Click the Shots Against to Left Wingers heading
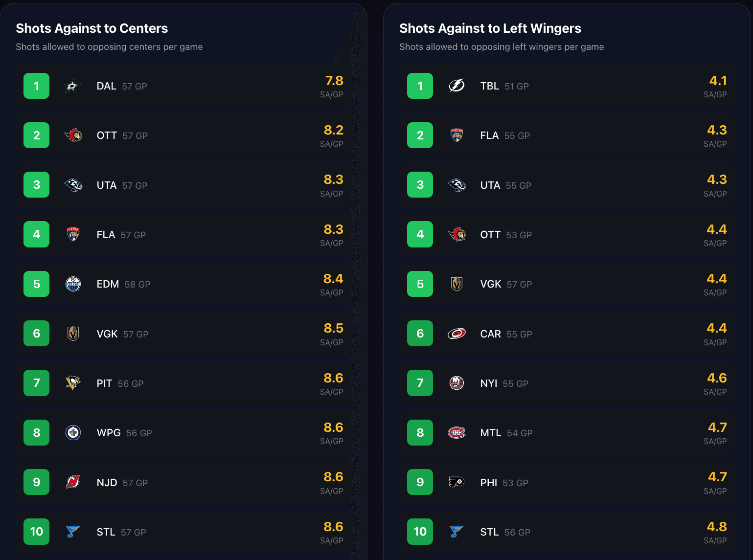 [490, 28]
